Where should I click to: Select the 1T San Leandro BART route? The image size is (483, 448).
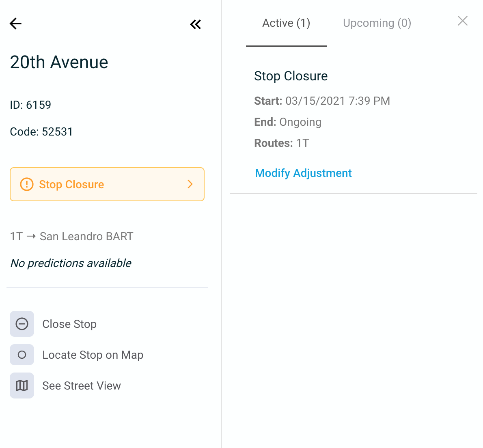coord(71,237)
